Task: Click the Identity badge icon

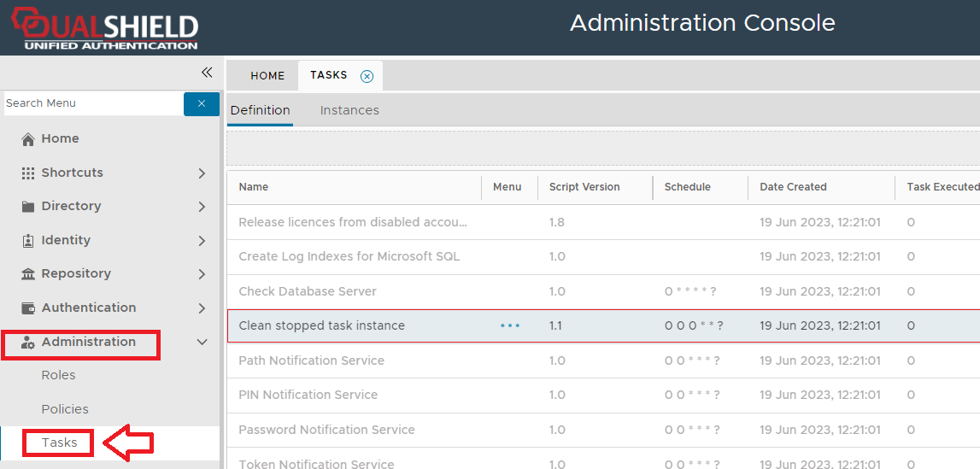Action: pos(28,241)
